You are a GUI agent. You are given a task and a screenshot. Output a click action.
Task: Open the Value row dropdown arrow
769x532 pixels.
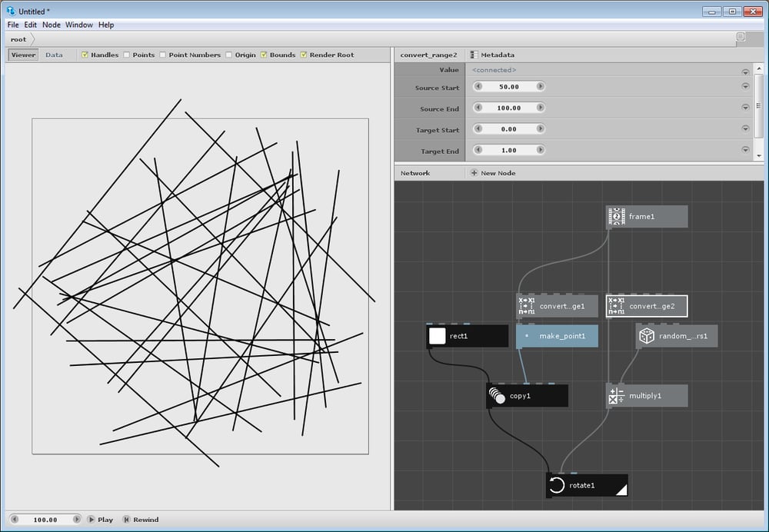pyautogui.click(x=745, y=72)
